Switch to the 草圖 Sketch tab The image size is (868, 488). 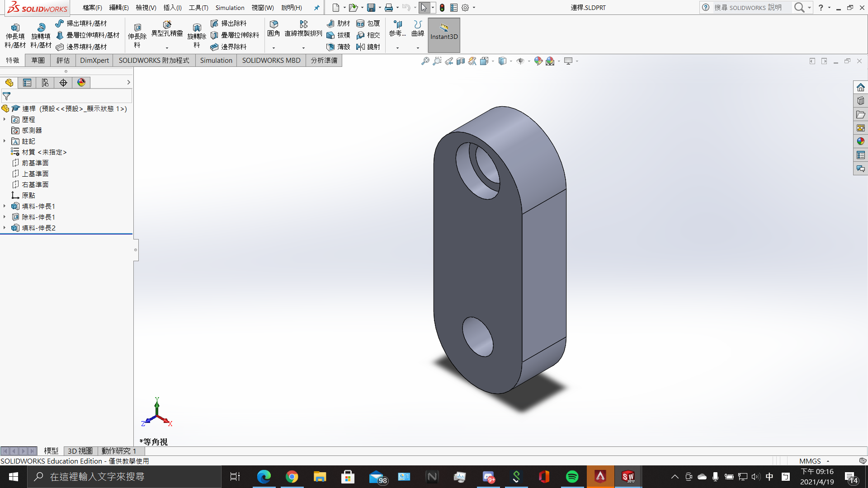[38, 61]
